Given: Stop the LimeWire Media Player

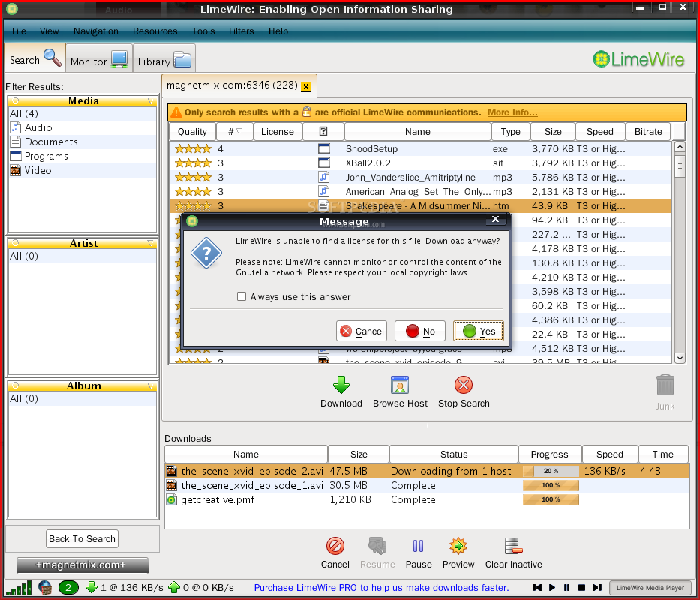Looking at the screenshot, I should [581, 588].
